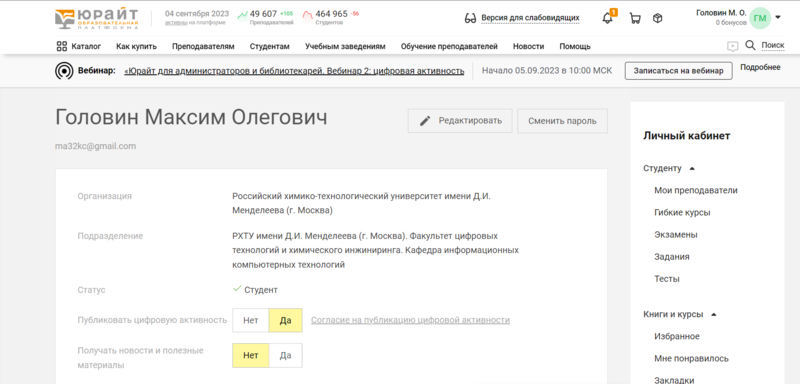Open the Как купить menu item
The height and width of the screenshot is (384, 800).
pos(136,46)
